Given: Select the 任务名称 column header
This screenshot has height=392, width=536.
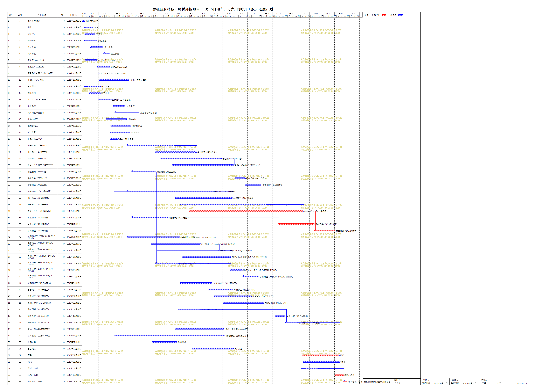Looking at the screenshot, I should (42, 15).
